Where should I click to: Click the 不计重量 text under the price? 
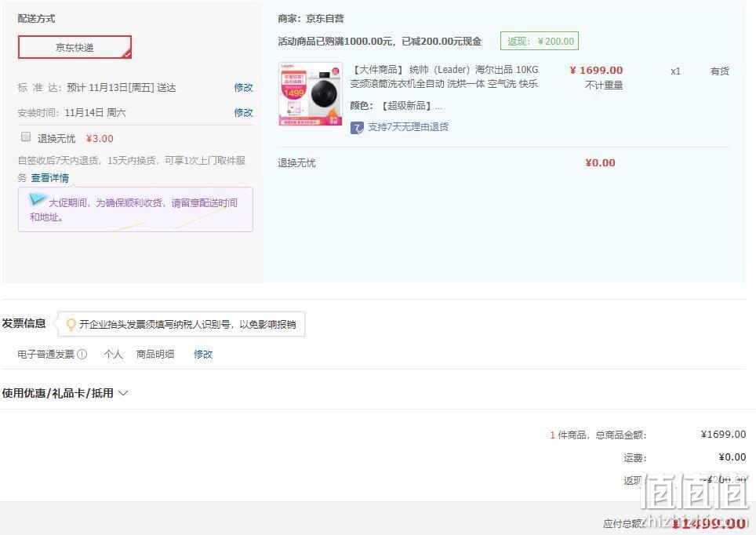(604, 86)
